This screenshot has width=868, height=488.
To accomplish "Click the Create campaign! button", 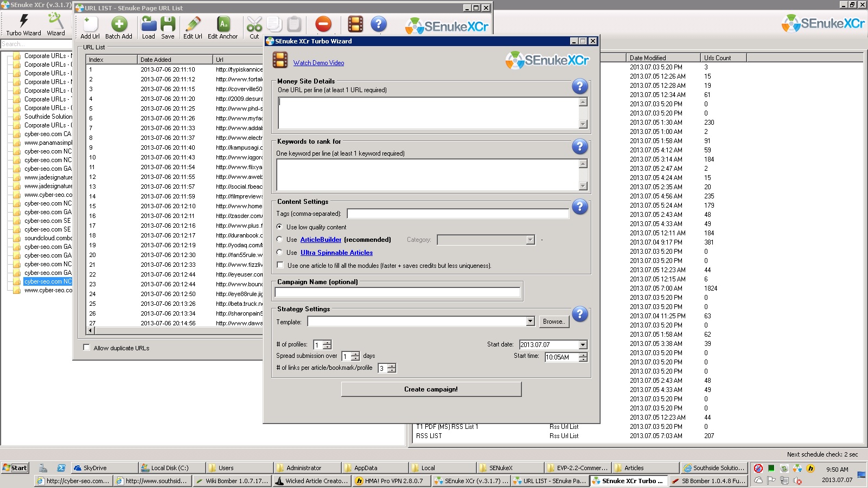I will click(431, 389).
